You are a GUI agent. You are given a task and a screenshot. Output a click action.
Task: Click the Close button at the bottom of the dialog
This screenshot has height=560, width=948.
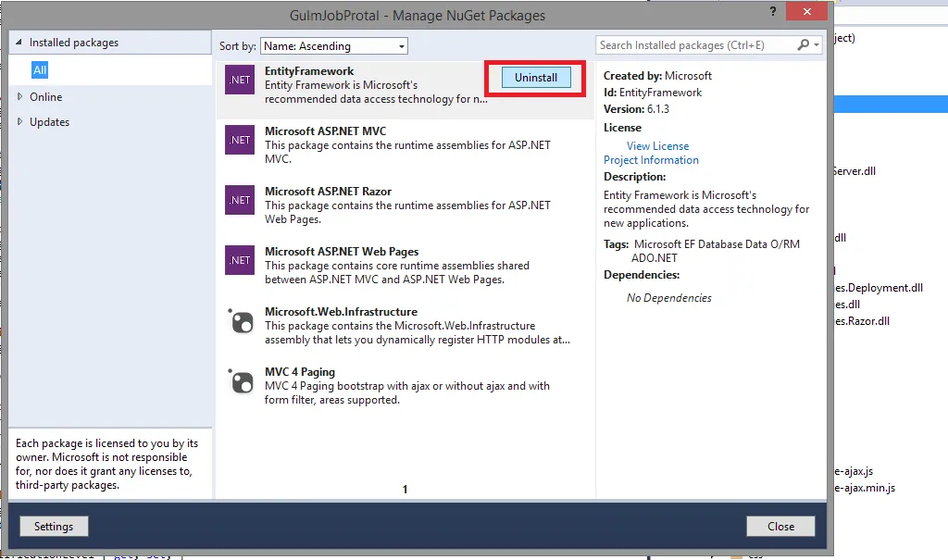tap(780, 526)
